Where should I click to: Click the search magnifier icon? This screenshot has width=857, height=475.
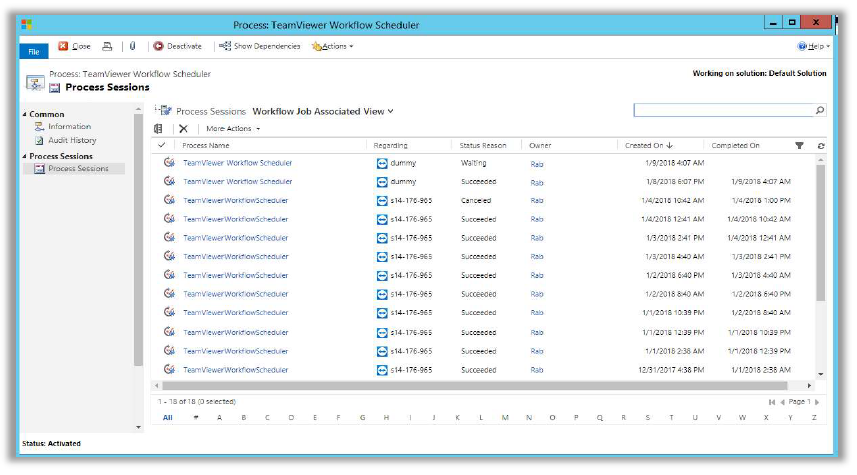(820, 110)
